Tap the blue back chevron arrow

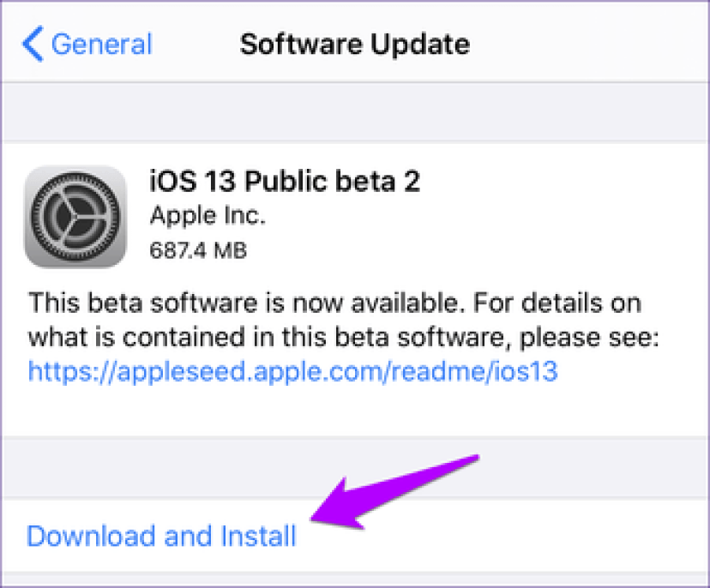[x=33, y=44]
